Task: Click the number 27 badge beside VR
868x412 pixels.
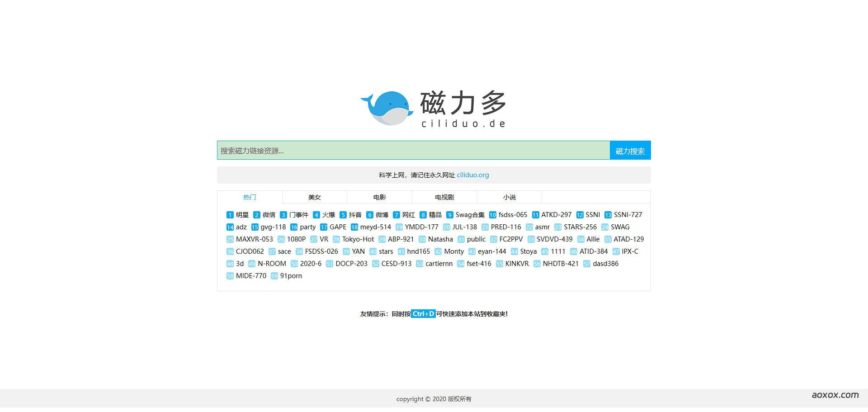Action: [313, 239]
